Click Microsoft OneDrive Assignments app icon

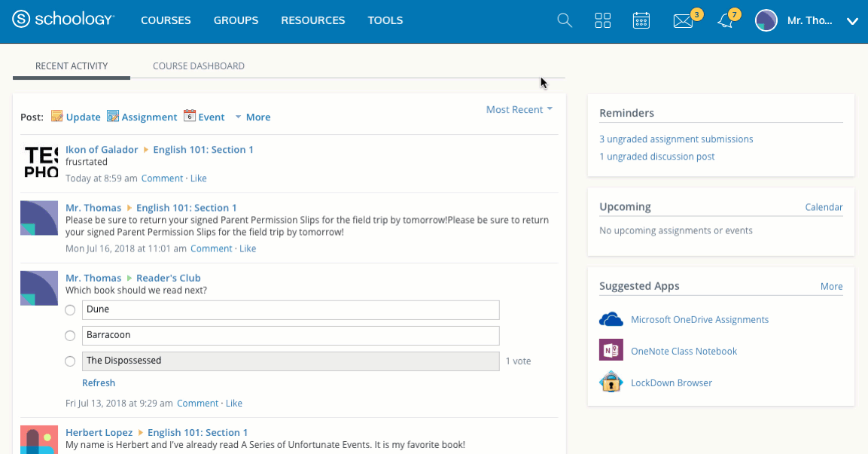(x=611, y=319)
